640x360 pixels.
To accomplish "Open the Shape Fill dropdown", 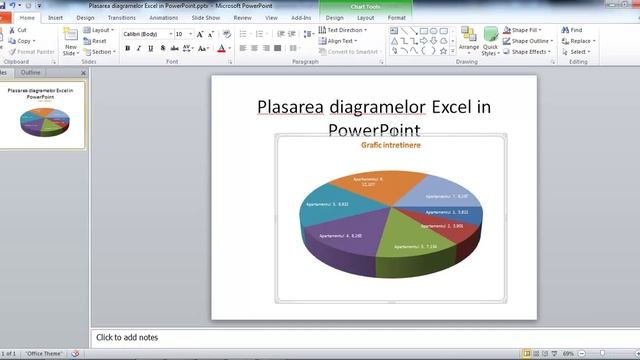I will coord(522,30).
